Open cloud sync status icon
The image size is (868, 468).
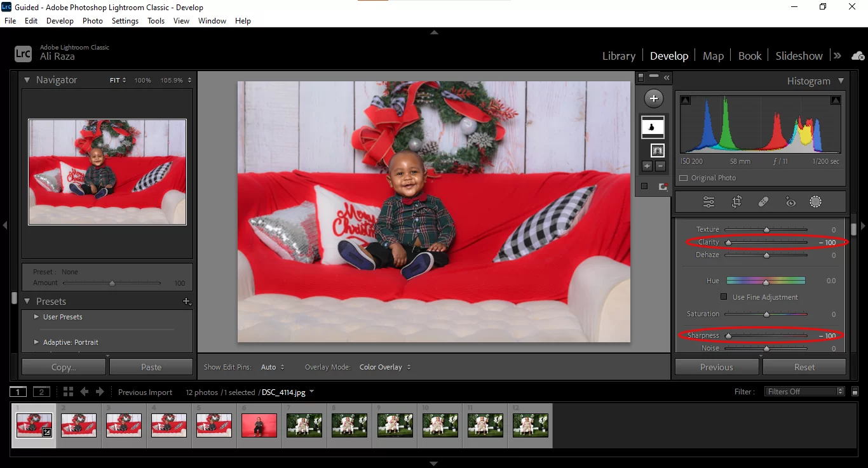pos(858,56)
